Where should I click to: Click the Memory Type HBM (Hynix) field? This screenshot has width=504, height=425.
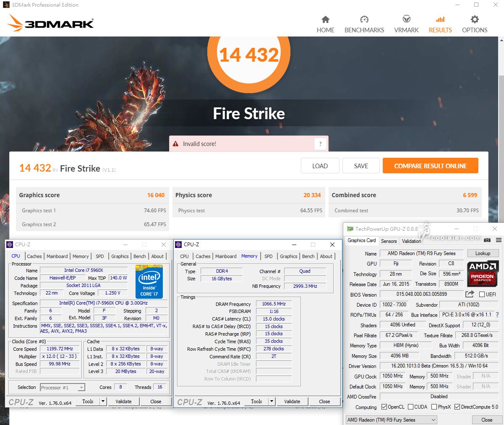(405, 345)
